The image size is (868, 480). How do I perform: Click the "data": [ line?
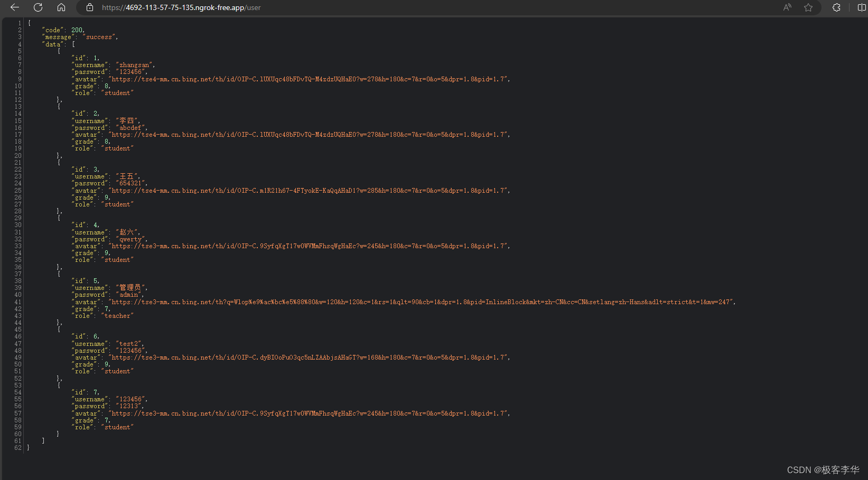click(x=58, y=44)
